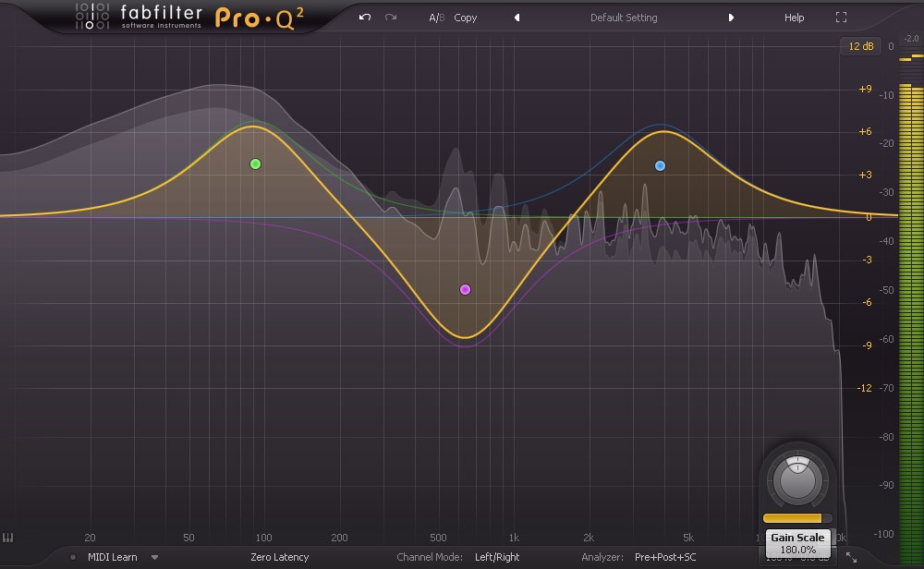The image size is (924, 569).
Task: Show the piano display icon
Action: [x=7, y=538]
